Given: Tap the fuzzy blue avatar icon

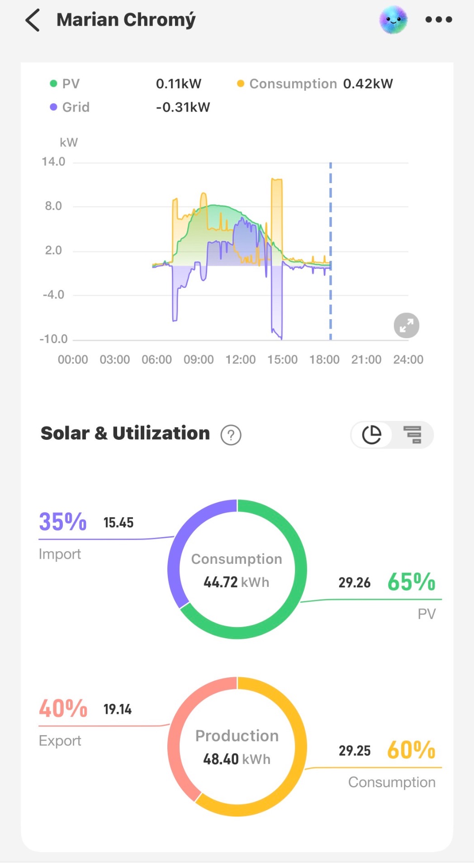Looking at the screenshot, I should (x=393, y=20).
